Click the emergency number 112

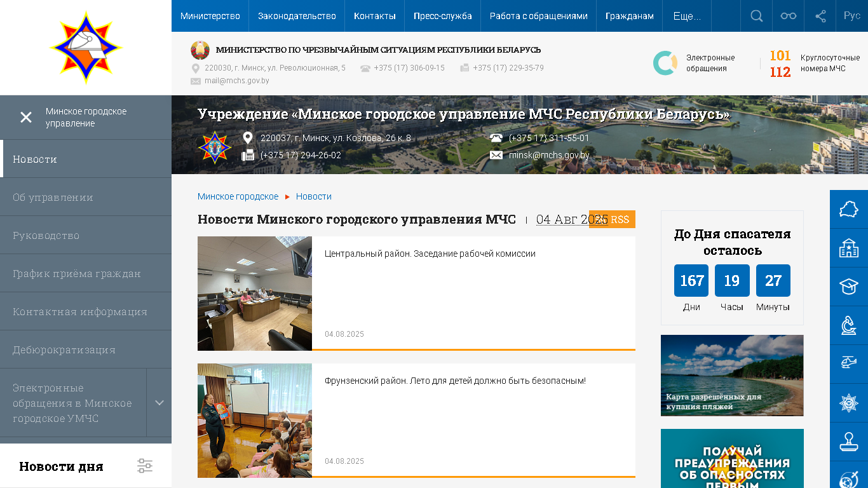[780, 72]
